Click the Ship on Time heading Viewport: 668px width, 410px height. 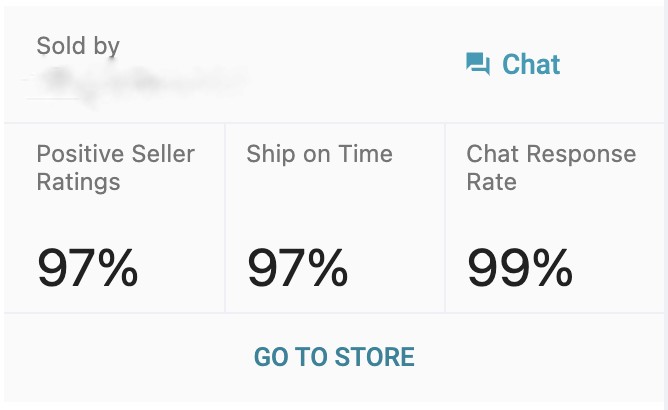click(x=320, y=154)
